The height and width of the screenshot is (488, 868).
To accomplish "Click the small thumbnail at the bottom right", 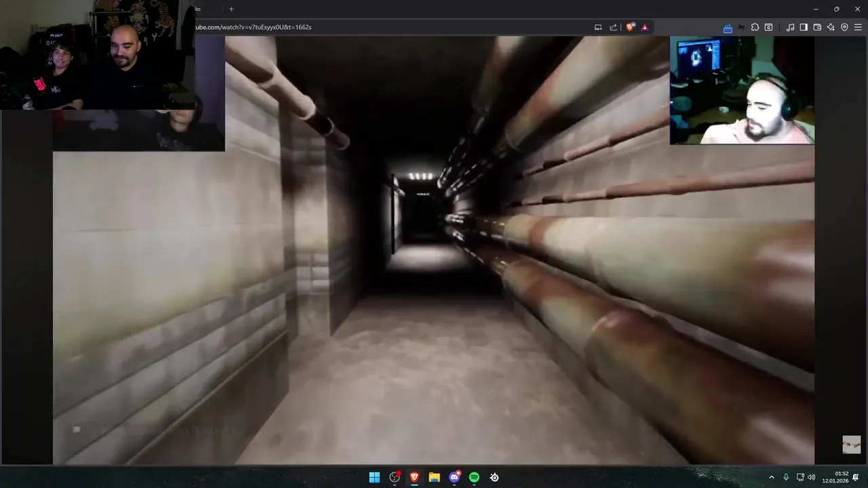I will (852, 445).
